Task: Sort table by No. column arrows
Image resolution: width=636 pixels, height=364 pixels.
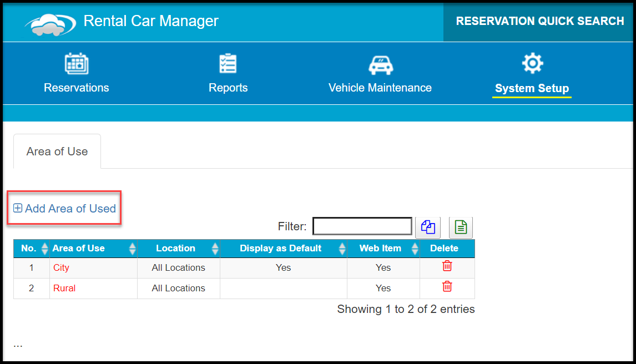Action: point(44,249)
